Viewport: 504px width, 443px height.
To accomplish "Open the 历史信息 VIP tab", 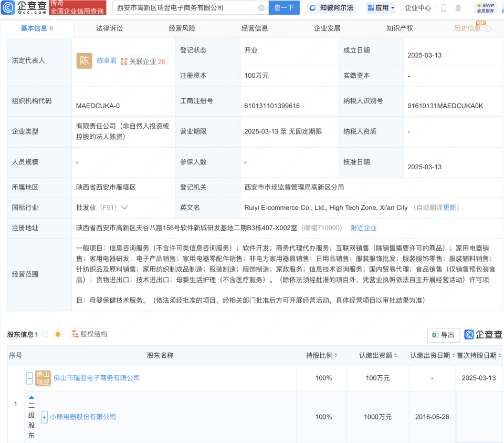I will (467, 28).
